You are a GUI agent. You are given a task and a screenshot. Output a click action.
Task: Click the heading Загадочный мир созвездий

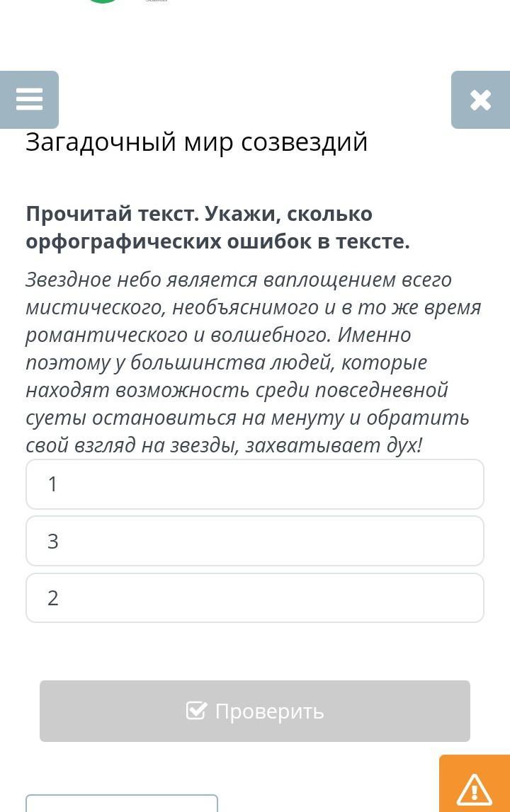tap(196, 142)
